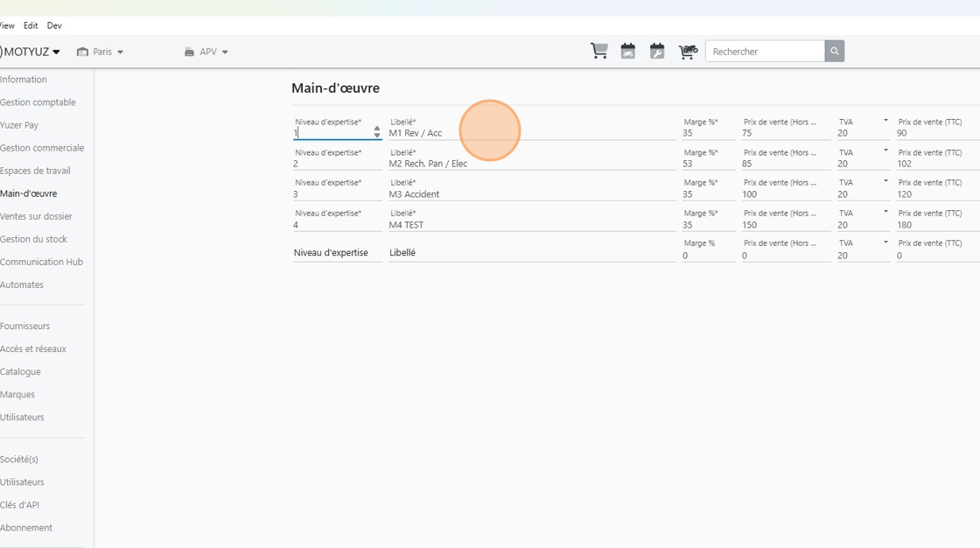Open the motorcycle cart sales icon
This screenshot has height=548, width=980.
[x=688, y=52]
